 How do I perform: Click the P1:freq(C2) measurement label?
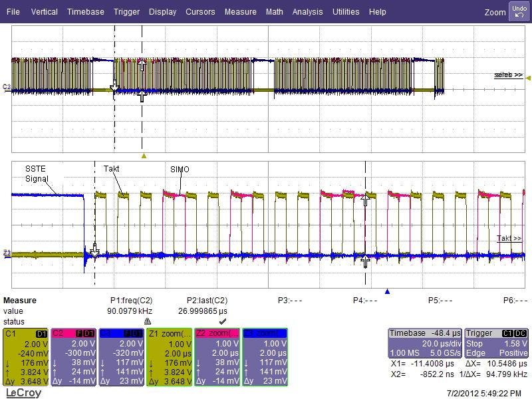(131, 301)
